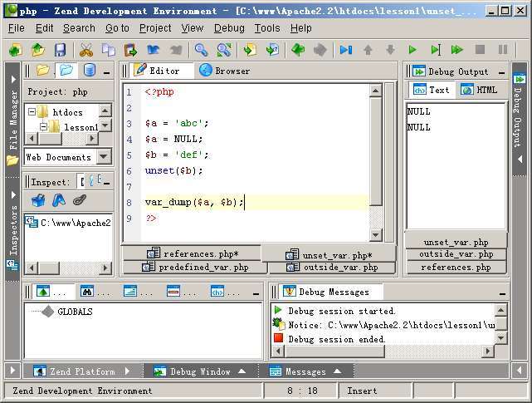Click the Find and Replace toolbar icon
The image size is (532, 403).
coord(224,51)
